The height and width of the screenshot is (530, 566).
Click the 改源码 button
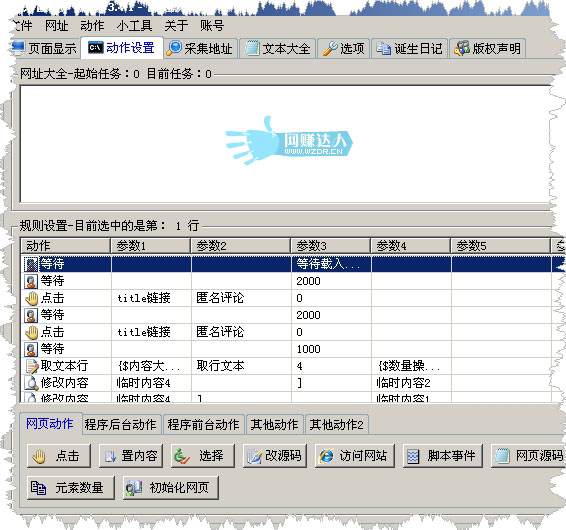coord(275,456)
